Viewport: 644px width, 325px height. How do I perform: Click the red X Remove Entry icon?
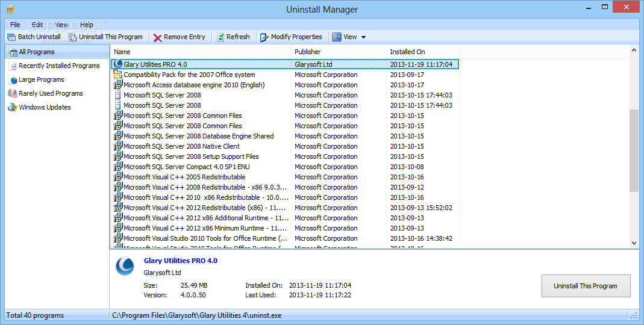point(158,37)
